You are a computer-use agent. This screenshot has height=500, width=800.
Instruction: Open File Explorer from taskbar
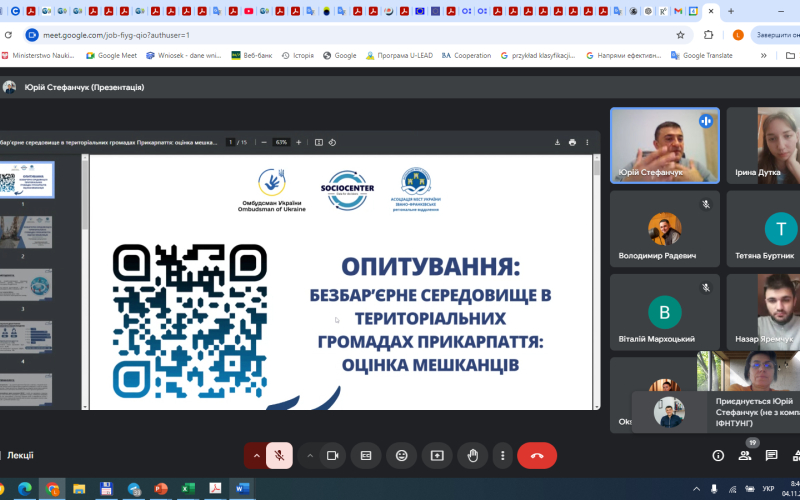[79, 488]
